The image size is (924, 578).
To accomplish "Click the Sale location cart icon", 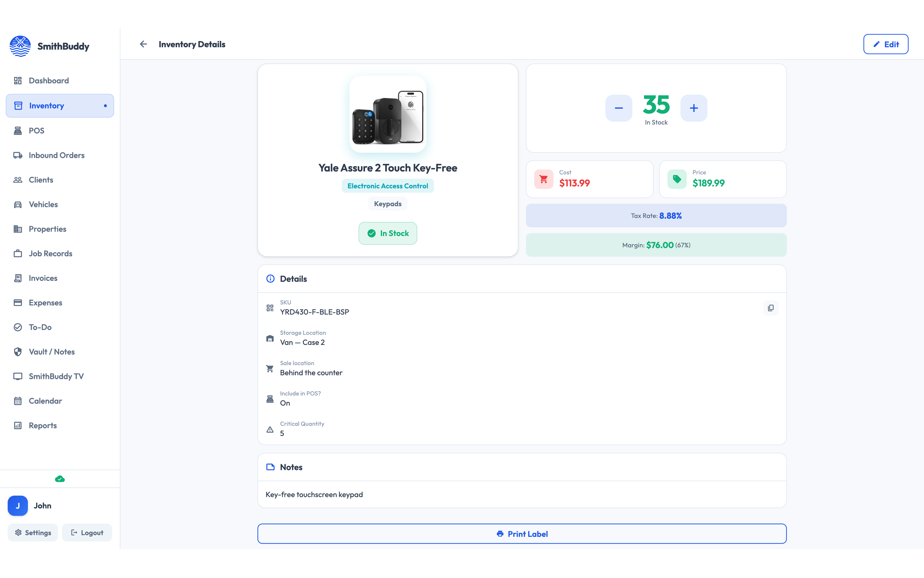I will point(270,368).
